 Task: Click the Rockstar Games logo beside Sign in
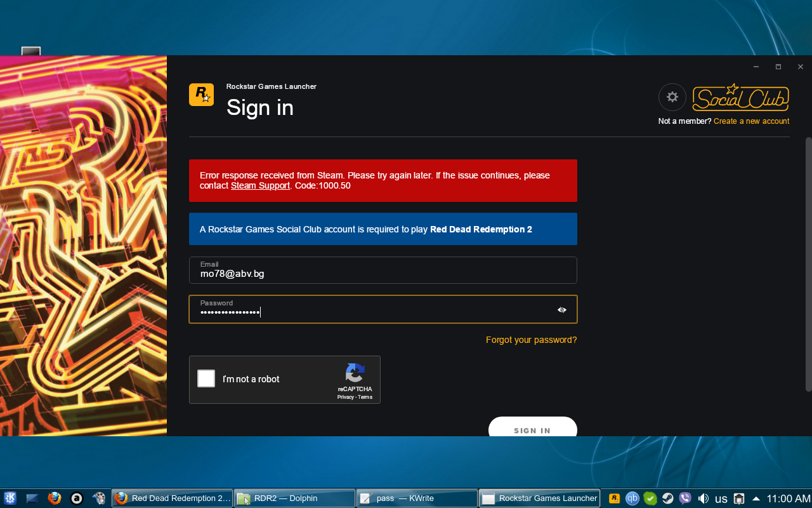tap(201, 95)
